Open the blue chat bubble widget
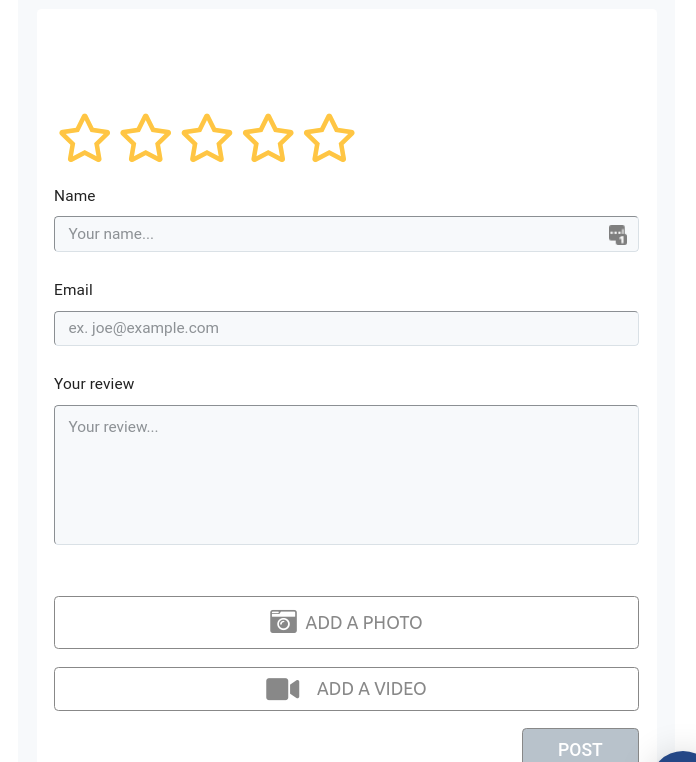This screenshot has height=762, width=696. click(x=679, y=757)
